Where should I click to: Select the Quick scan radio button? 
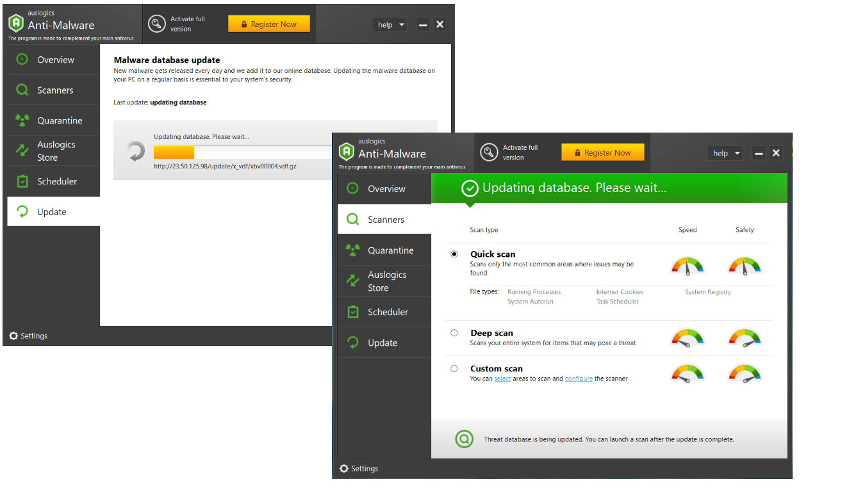click(x=454, y=254)
